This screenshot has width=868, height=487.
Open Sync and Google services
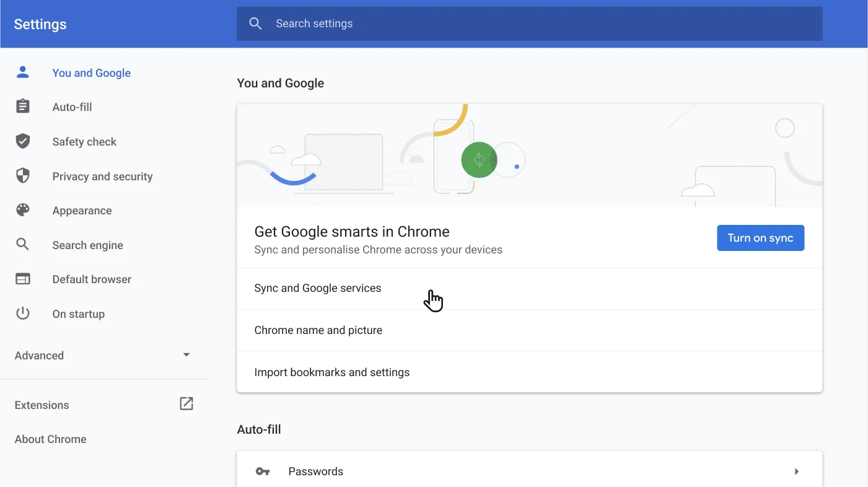point(318,287)
